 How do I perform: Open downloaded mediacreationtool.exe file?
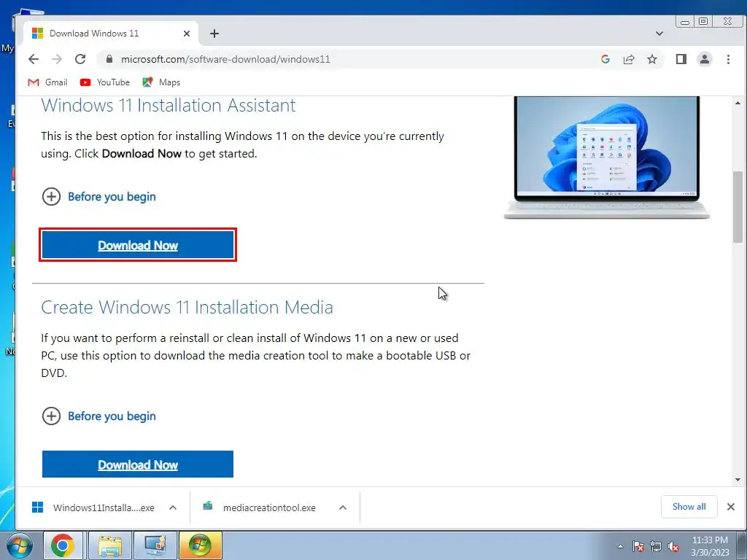pos(260,507)
